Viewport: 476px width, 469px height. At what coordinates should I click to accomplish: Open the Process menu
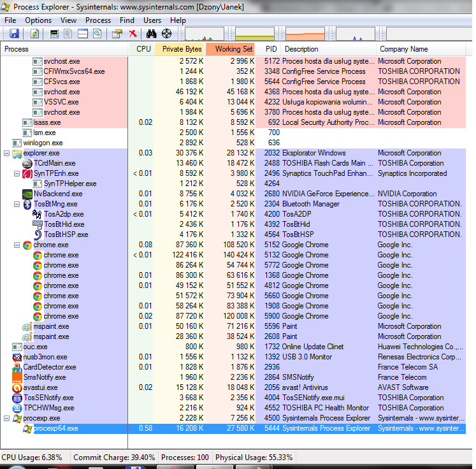click(98, 20)
